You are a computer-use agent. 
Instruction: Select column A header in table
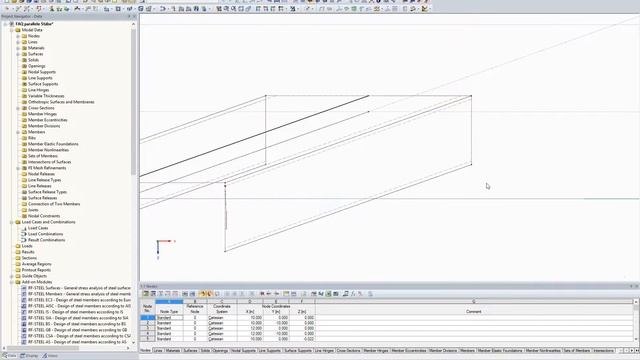169,302
